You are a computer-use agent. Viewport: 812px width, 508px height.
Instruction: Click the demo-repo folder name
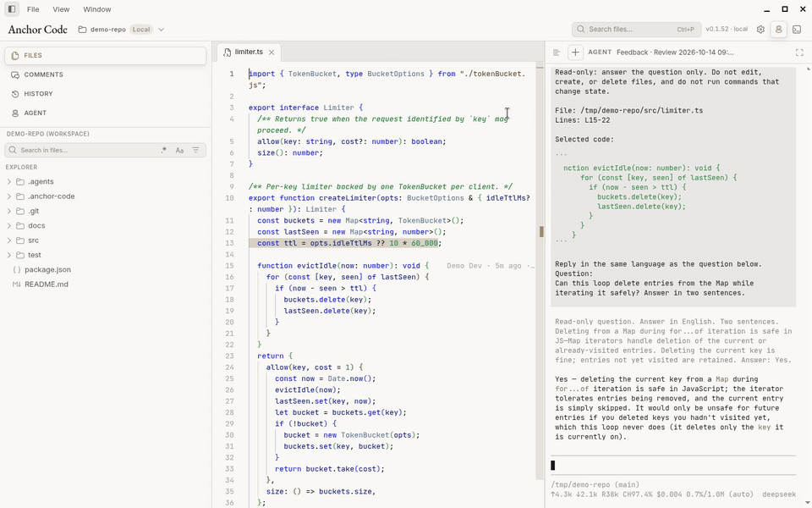point(107,30)
